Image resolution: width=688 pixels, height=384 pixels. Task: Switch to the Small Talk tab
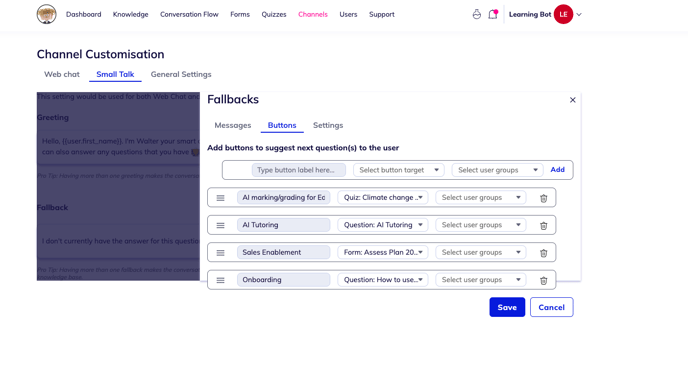point(115,74)
